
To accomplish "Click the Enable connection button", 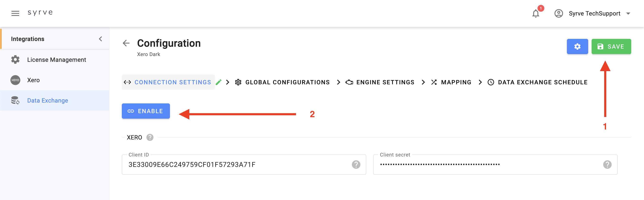I will 146,111.
